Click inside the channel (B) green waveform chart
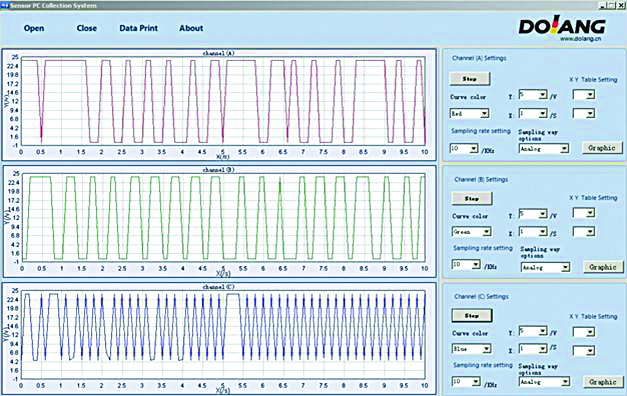627x396 pixels. click(x=223, y=218)
